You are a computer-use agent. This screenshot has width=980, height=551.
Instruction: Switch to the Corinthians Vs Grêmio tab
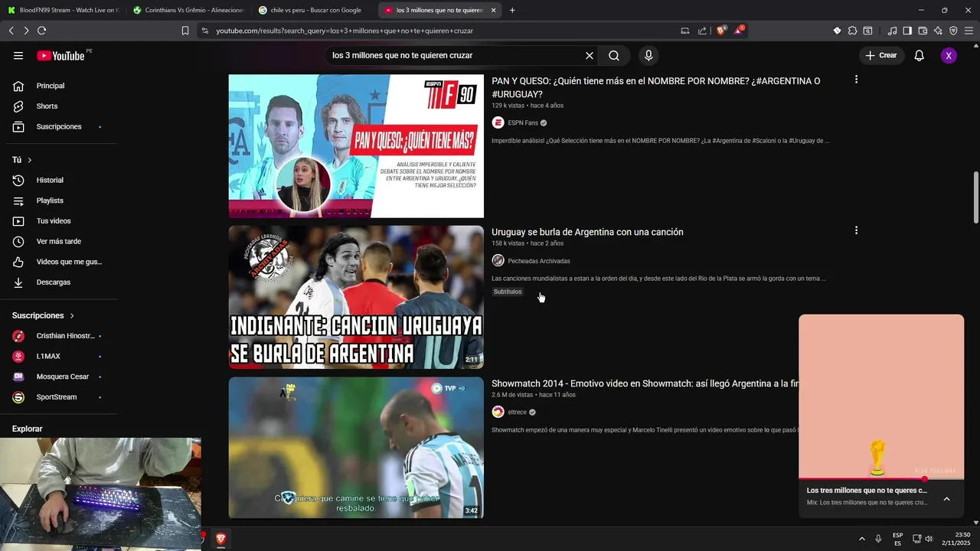(x=188, y=10)
